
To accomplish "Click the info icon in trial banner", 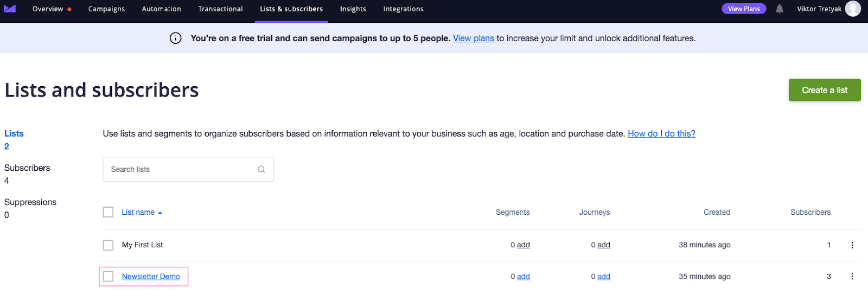I will (176, 39).
